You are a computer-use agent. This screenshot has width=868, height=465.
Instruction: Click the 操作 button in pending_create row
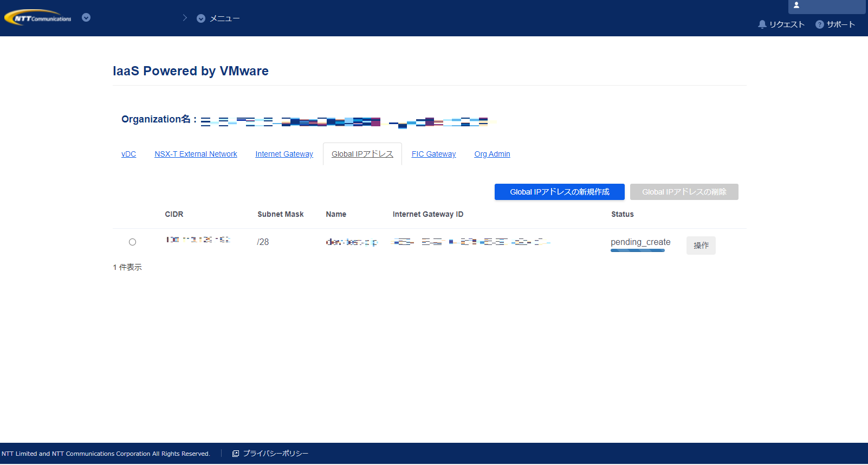pyautogui.click(x=701, y=246)
